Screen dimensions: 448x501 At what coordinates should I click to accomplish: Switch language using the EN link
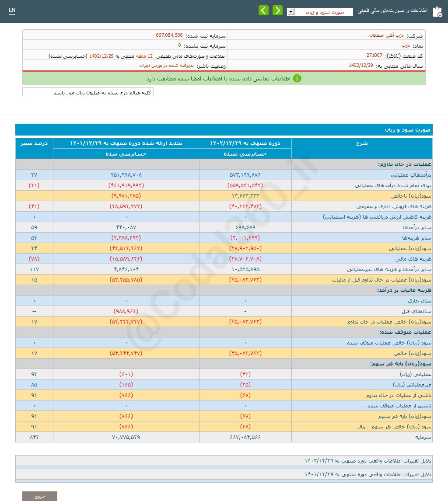(x=12, y=10)
